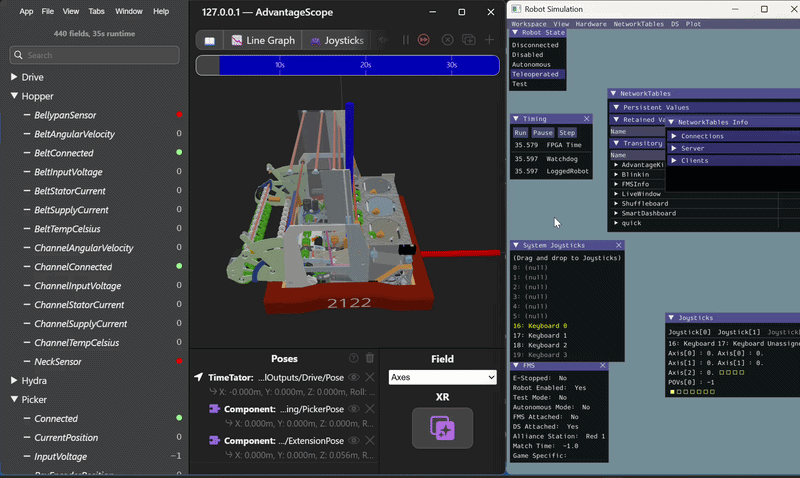The height and width of the screenshot is (478, 800).
Task: Click the pop-out window icon in the tab bar
Action: [468, 40]
